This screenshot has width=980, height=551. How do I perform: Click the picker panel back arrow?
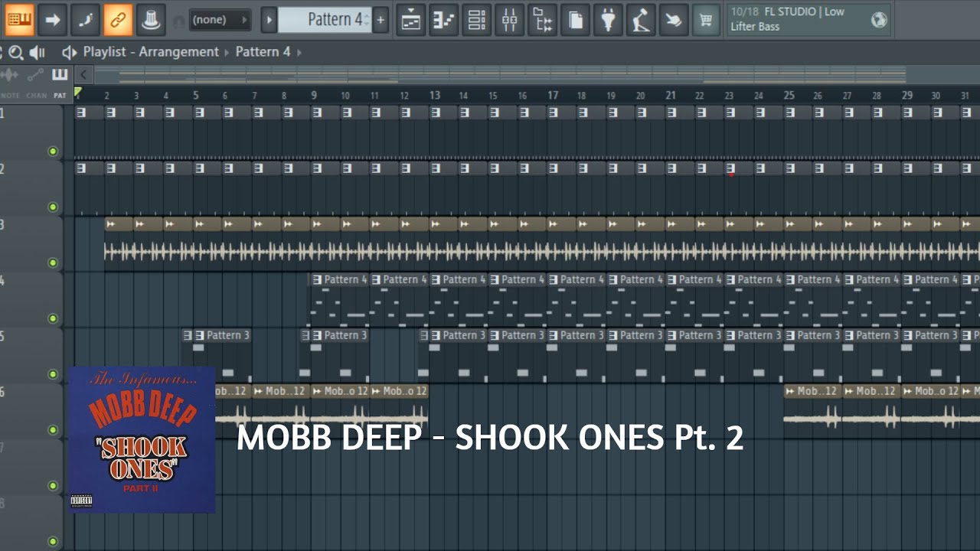(x=83, y=75)
